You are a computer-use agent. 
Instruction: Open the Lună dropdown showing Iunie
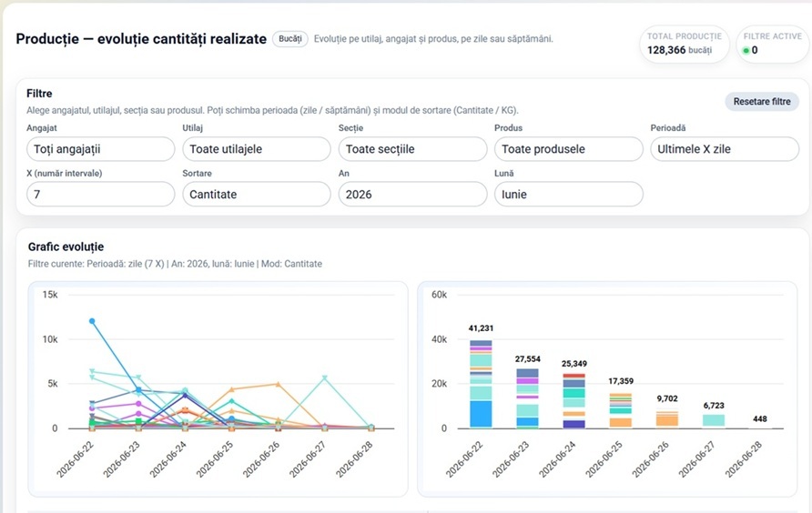click(x=569, y=194)
